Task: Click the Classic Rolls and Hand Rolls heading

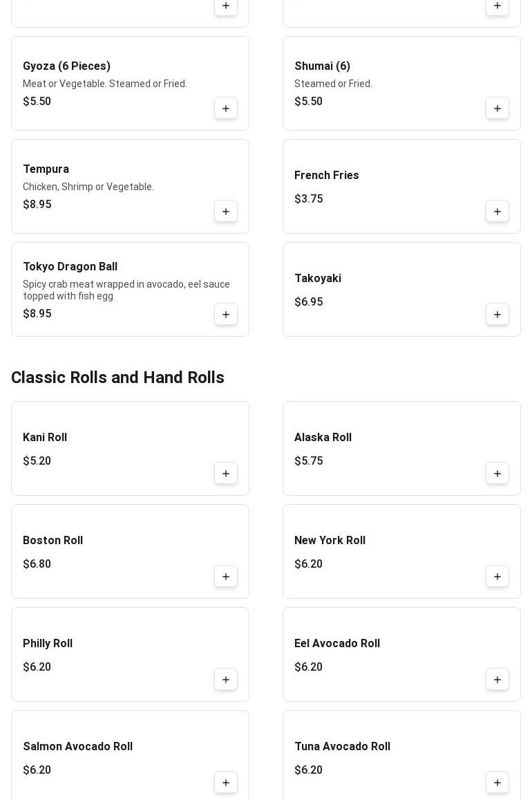Action: (117, 378)
